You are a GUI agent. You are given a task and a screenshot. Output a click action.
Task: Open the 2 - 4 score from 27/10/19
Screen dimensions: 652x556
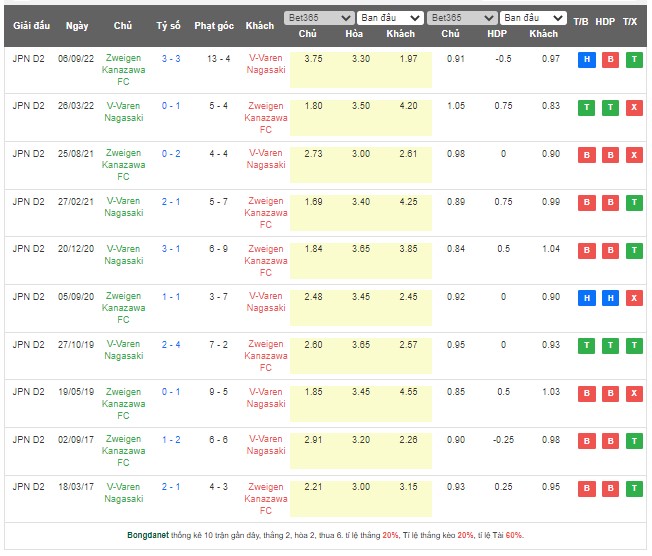pyautogui.click(x=170, y=344)
